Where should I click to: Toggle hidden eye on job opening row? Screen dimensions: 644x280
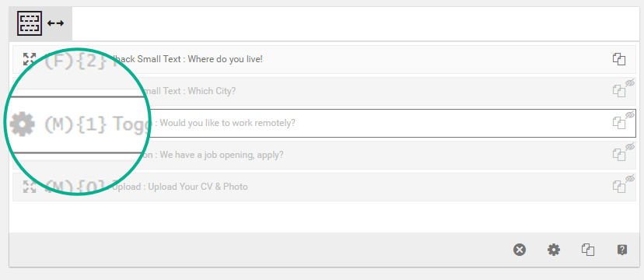pyautogui.click(x=630, y=146)
